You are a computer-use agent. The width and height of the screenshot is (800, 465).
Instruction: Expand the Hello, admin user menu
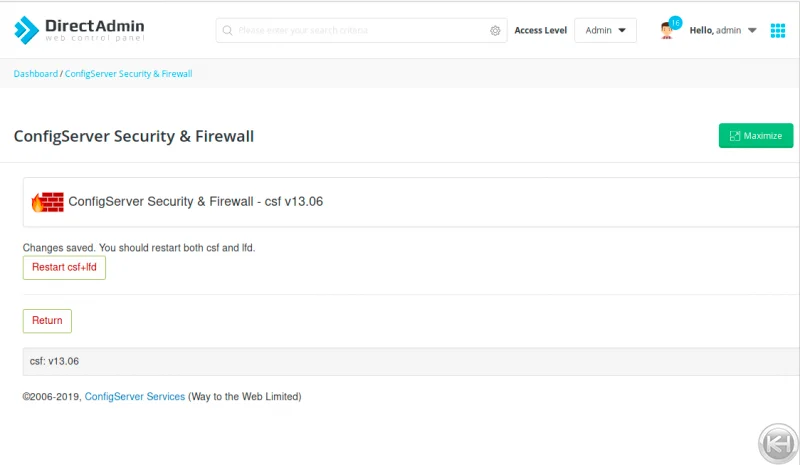click(722, 31)
